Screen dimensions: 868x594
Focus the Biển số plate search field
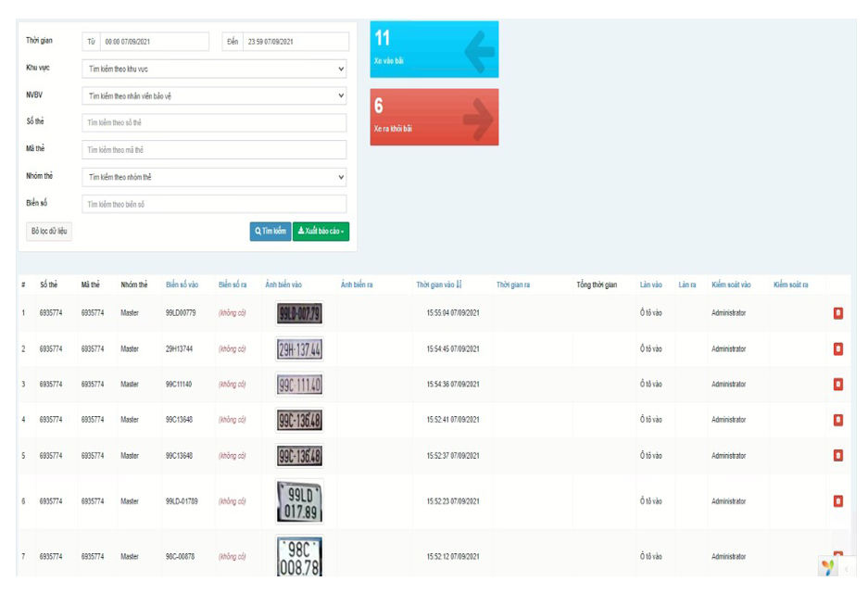pyautogui.click(x=214, y=204)
